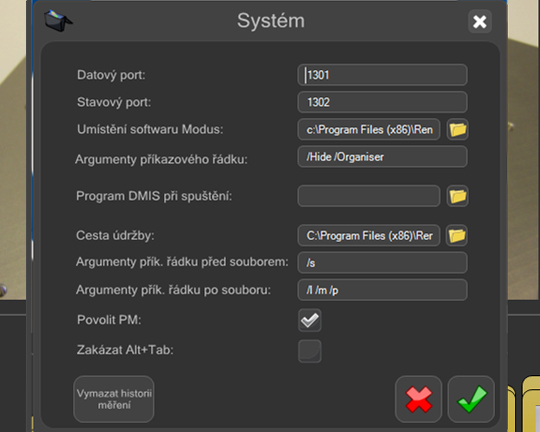Select the Stavový port field
Screen dimensions: 540x432
tap(382, 102)
